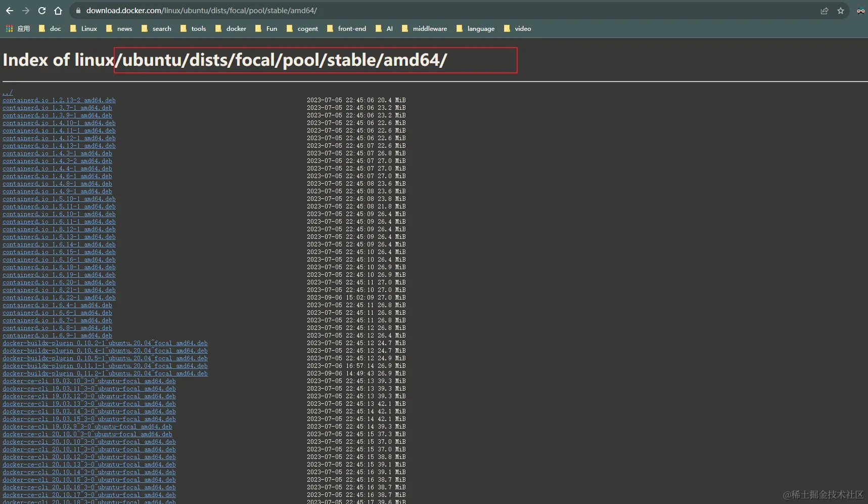Viewport: 868px width, 504px height.
Task: Download docker-buildx-plugin 0.11.1-1 focal deb
Action: pyautogui.click(x=105, y=366)
